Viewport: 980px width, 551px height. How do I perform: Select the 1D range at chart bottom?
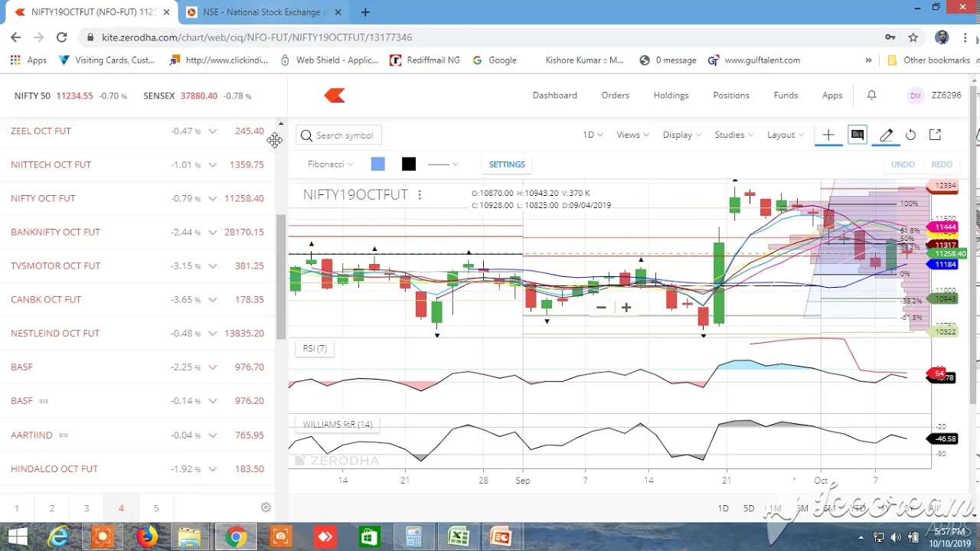pyautogui.click(x=723, y=508)
